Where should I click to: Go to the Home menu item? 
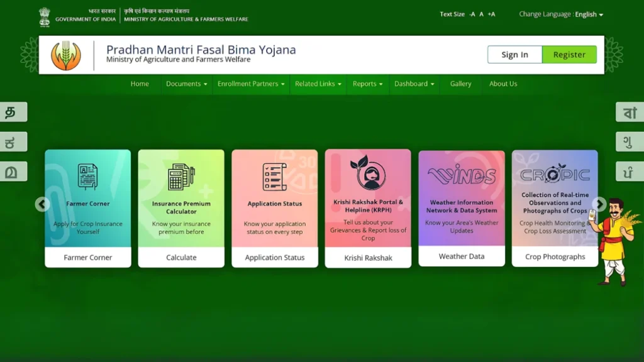pos(140,84)
